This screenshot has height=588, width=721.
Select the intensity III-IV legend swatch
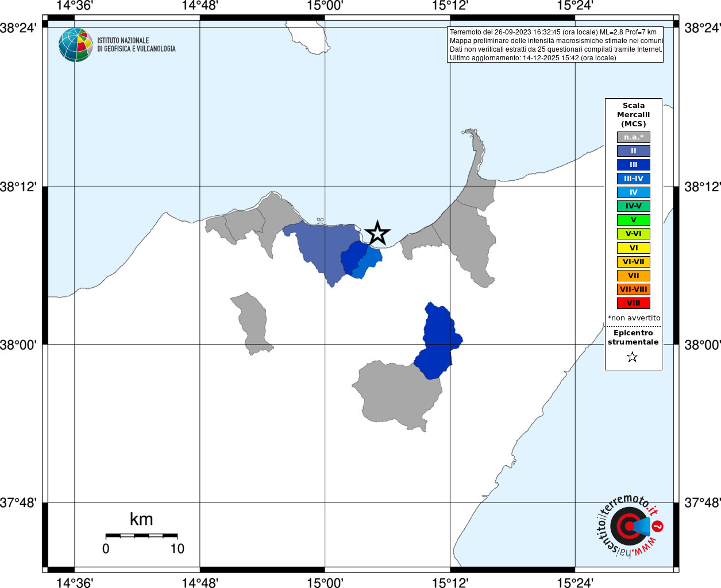[x=634, y=179]
